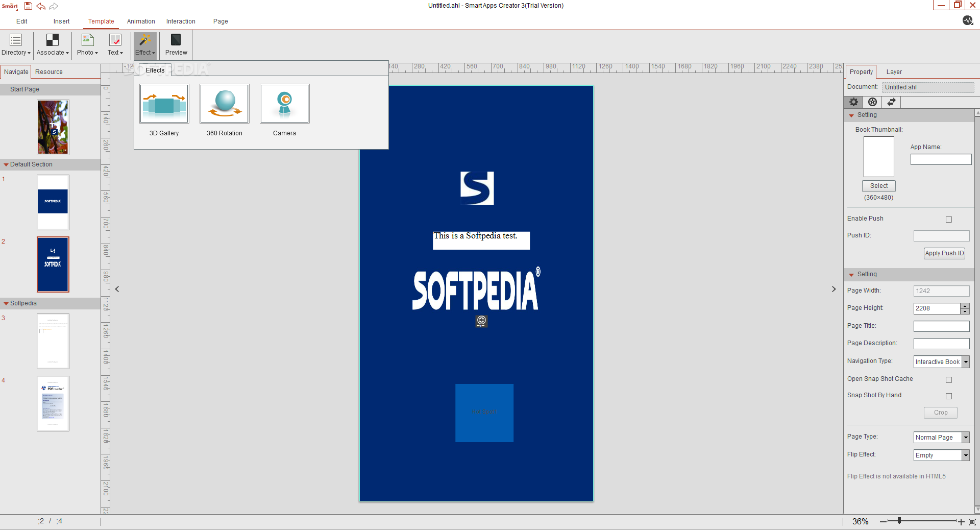Click the blue hot spot square
Viewport: 980px width, 531px height.
click(x=484, y=413)
